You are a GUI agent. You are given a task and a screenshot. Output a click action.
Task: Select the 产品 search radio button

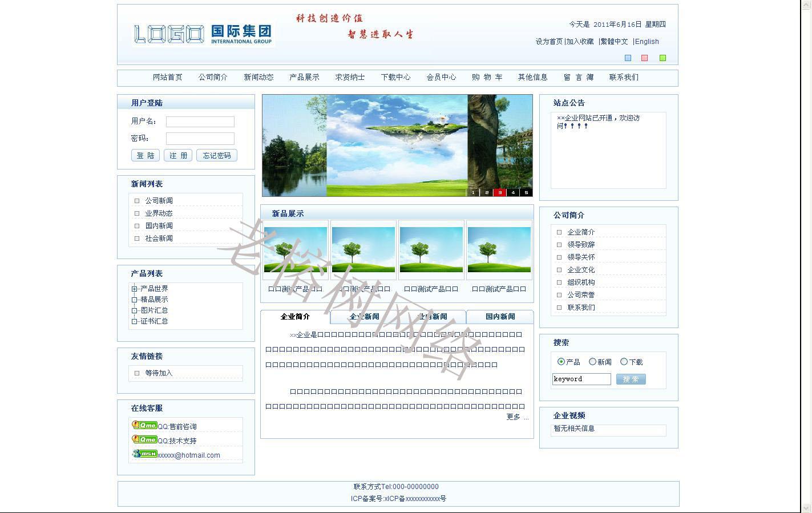[561, 362]
